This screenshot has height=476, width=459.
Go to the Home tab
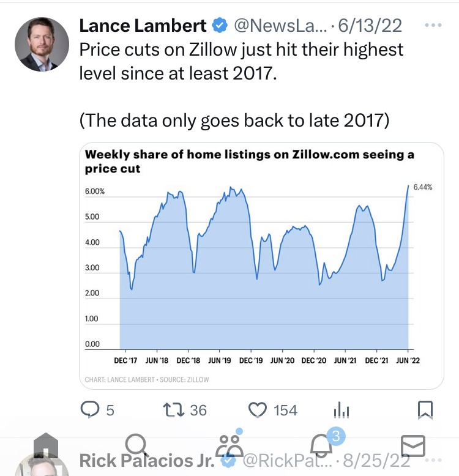[46, 447]
